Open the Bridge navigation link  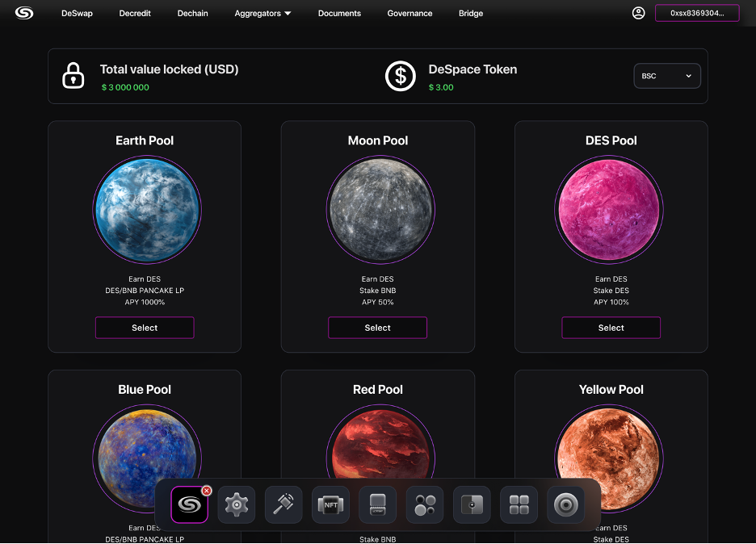coord(470,14)
